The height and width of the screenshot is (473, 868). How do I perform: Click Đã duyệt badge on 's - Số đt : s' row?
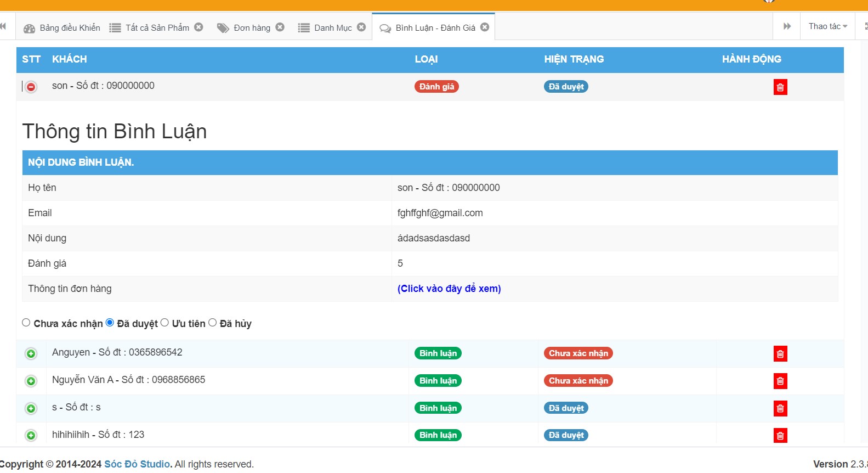pyautogui.click(x=566, y=408)
